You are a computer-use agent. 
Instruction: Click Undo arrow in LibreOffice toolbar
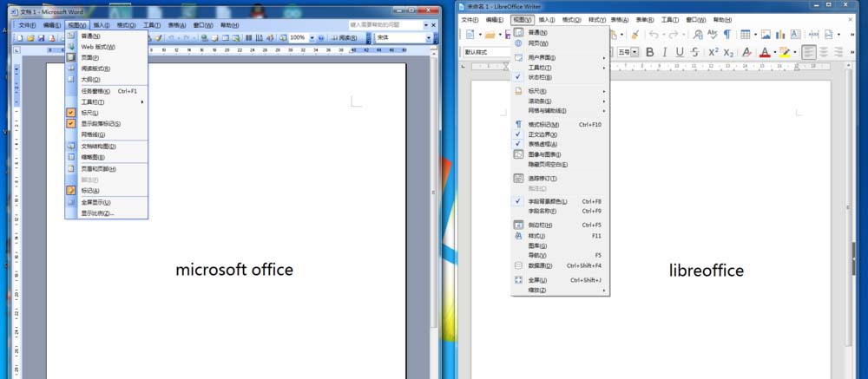click(654, 35)
